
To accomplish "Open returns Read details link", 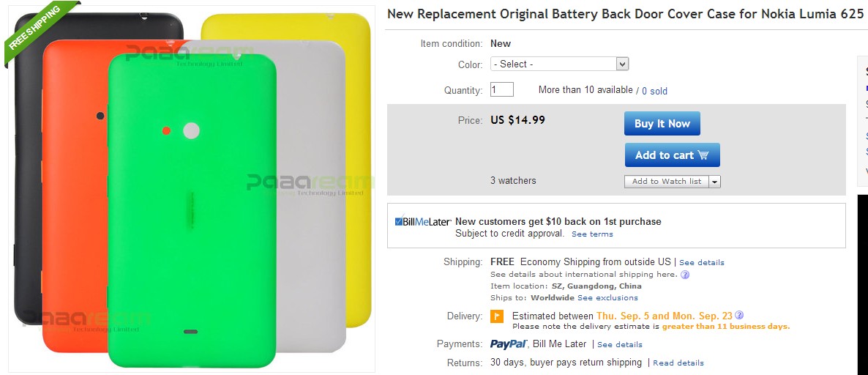I will pyautogui.click(x=678, y=363).
